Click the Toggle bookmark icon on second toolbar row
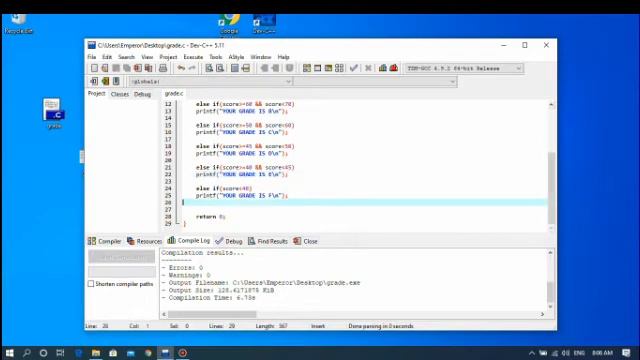This screenshot has height=360, width=640. [x=105, y=81]
